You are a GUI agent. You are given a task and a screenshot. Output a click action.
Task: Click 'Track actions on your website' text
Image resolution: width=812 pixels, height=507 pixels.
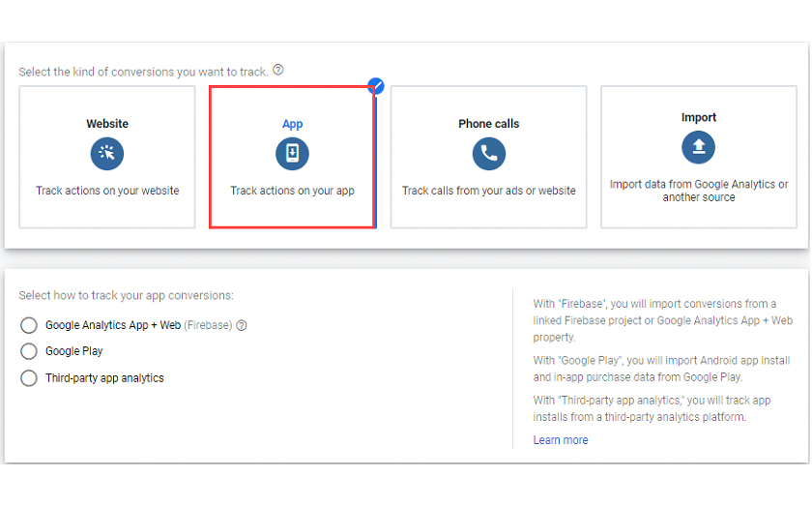107,191
